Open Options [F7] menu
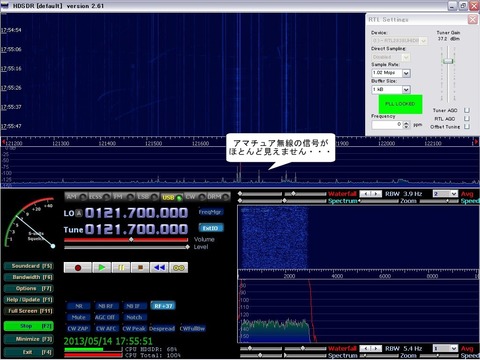Screen dimensions: 480x360 (28, 289)
